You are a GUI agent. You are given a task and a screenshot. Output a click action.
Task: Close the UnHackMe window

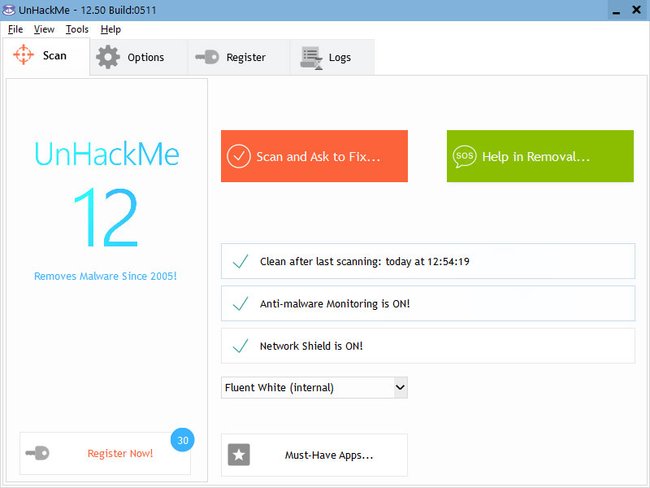636,10
